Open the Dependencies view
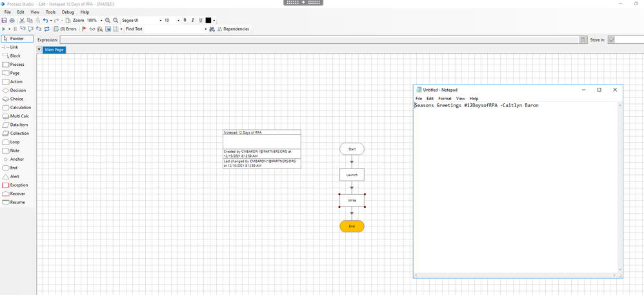This screenshot has width=644, height=295. click(x=233, y=29)
